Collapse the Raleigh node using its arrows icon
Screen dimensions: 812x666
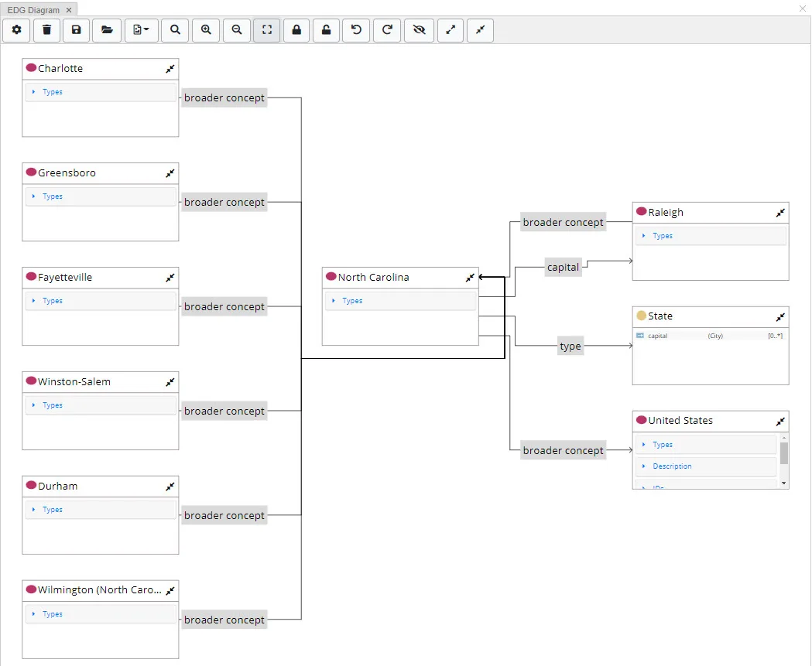click(780, 213)
